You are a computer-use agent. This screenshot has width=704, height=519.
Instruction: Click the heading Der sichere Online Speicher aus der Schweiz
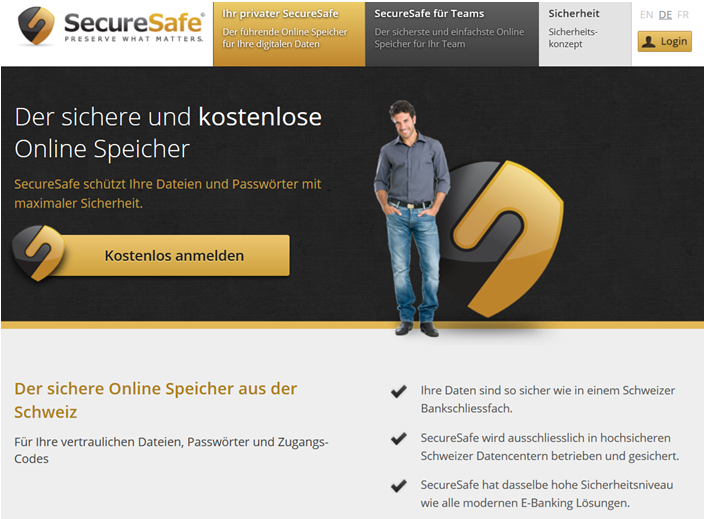(x=155, y=400)
